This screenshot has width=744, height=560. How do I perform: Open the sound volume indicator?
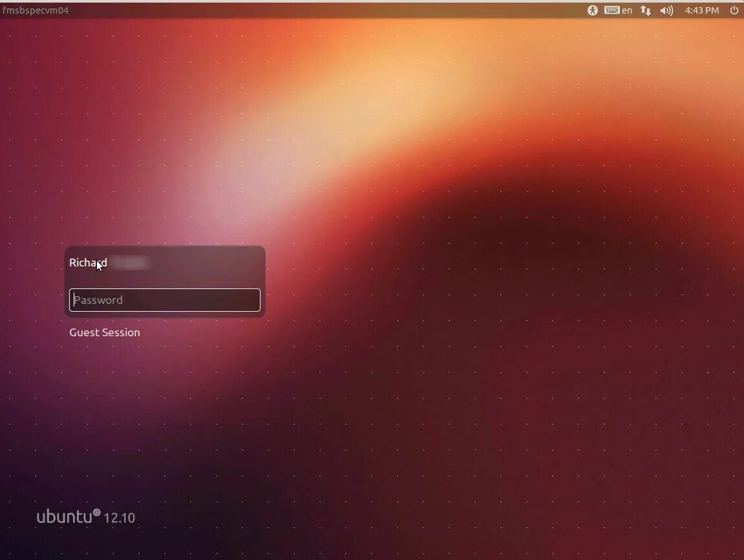pyautogui.click(x=666, y=10)
